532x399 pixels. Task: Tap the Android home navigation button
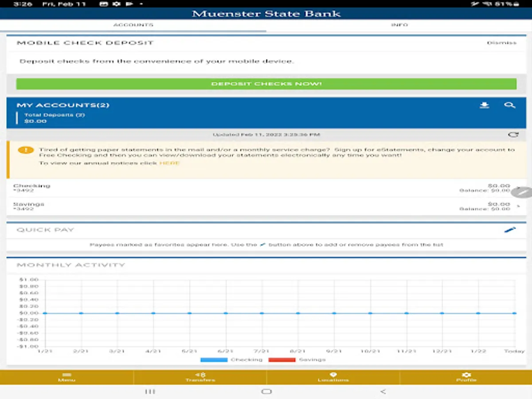[x=266, y=391]
